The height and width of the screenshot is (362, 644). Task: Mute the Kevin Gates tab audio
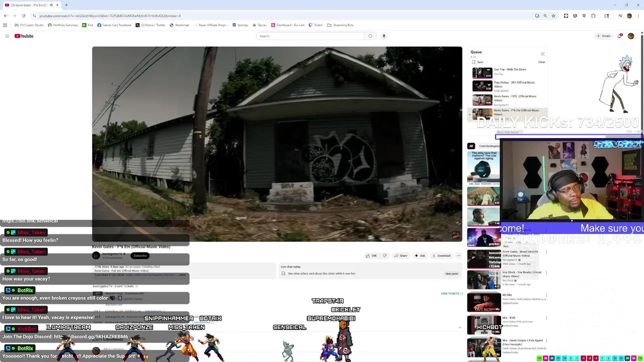tap(51, 5)
